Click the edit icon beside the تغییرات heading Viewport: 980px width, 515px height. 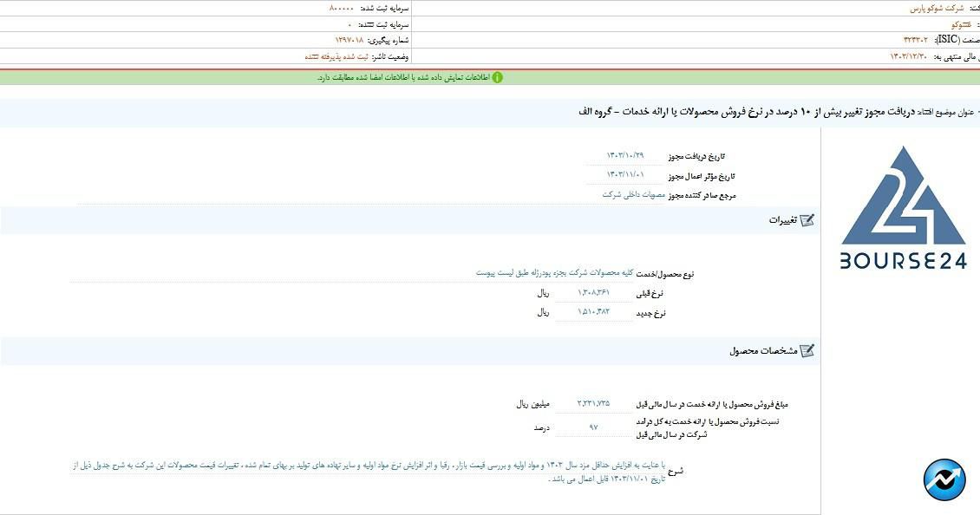tap(807, 220)
